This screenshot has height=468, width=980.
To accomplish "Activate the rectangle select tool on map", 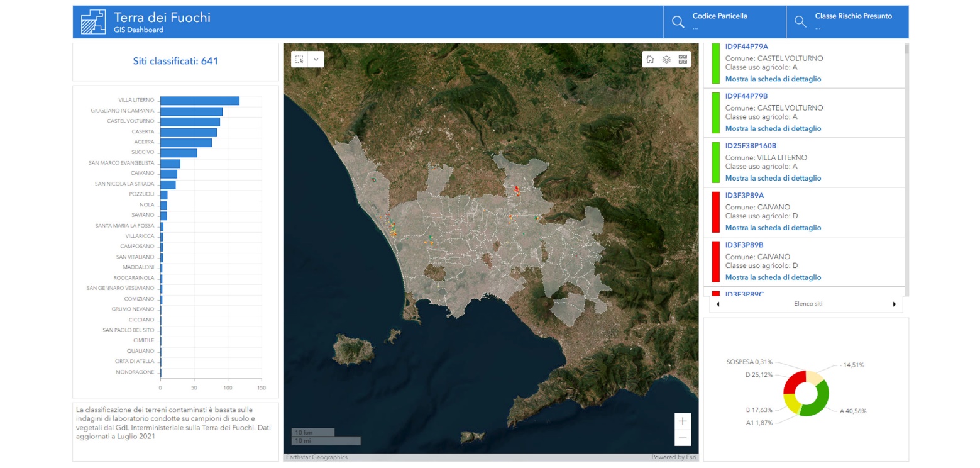I will tap(300, 59).
